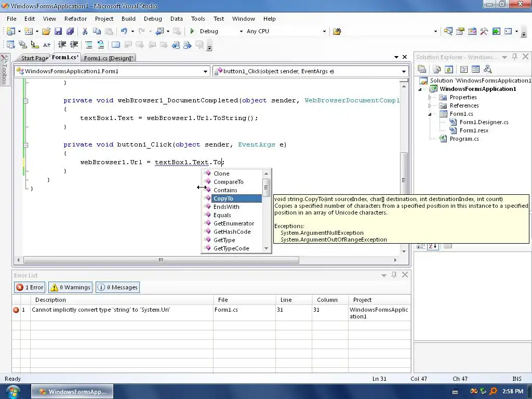Open the Properties Window toolbar icon
Image resolution: width=532 pixels, height=399 pixels.
(460, 31)
